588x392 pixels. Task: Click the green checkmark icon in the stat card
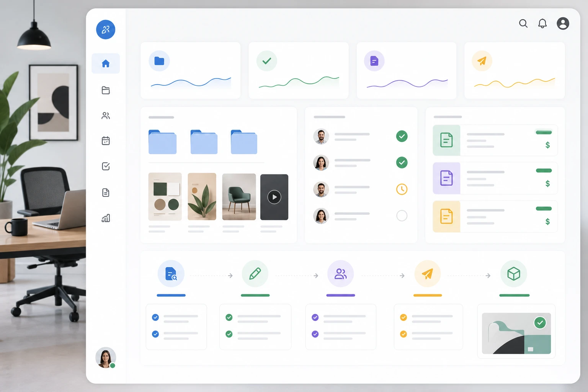pyautogui.click(x=267, y=61)
